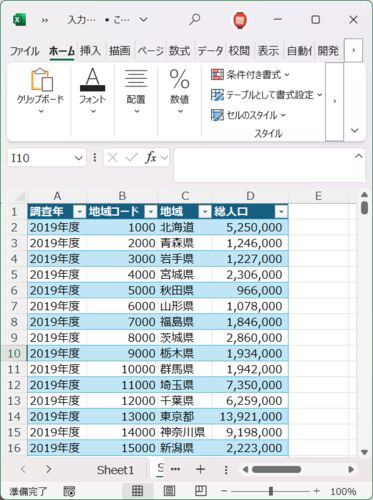This screenshot has width=373, height=500.
Task: Expand the formula bar chevron
Action: [359, 156]
